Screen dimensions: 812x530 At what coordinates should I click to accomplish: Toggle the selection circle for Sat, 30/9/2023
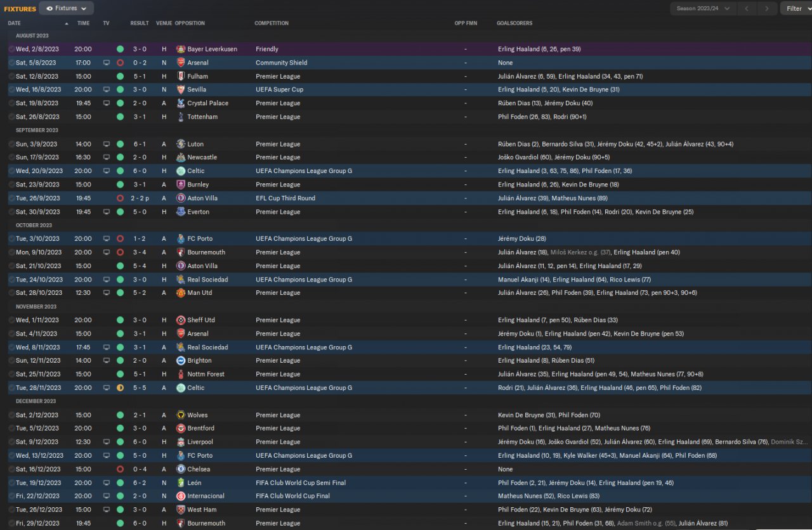pyautogui.click(x=11, y=212)
